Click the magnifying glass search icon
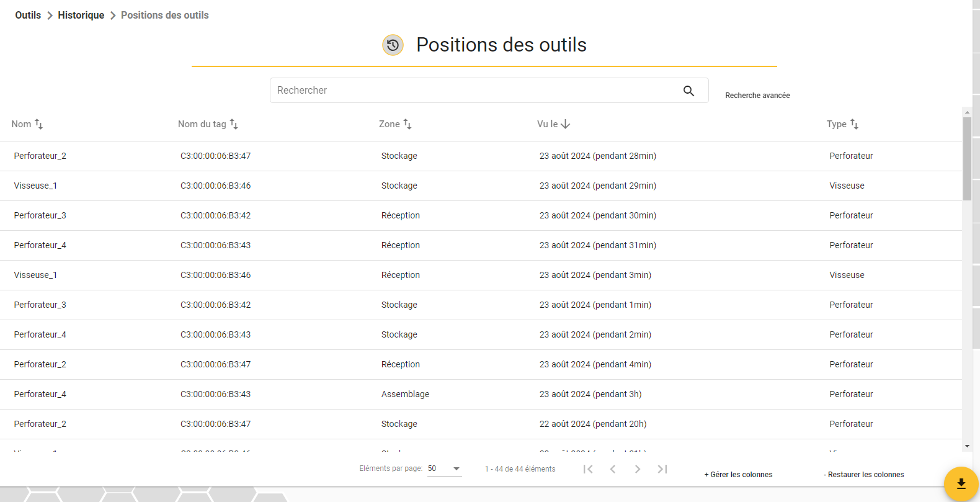Viewport: 980px width, 502px height. pyautogui.click(x=688, y=91)
